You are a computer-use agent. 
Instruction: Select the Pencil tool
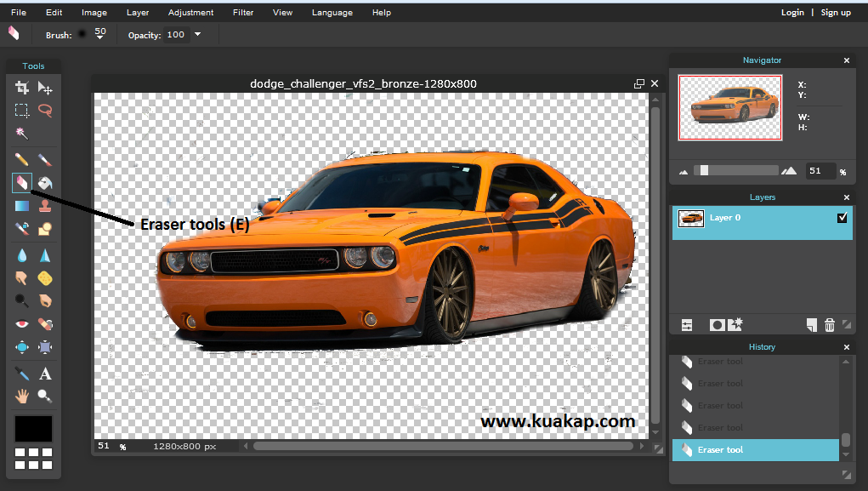point(21,160)
